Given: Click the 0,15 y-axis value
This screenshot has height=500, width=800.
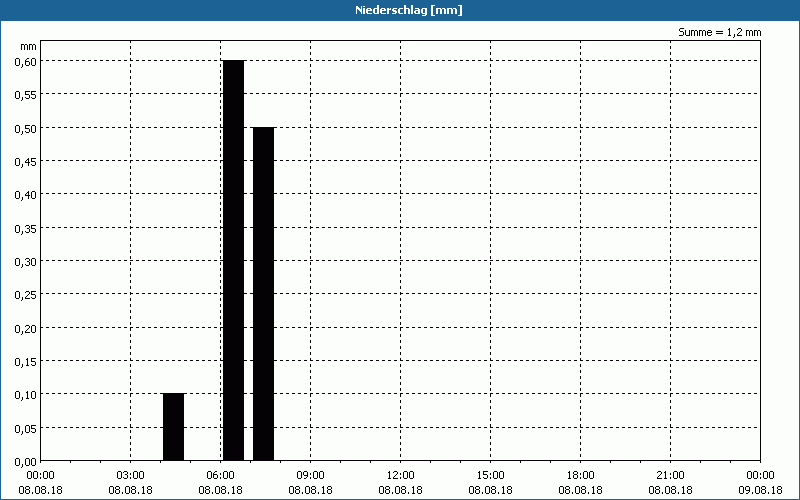Looking at the screenshot, I should coord(26,361).
